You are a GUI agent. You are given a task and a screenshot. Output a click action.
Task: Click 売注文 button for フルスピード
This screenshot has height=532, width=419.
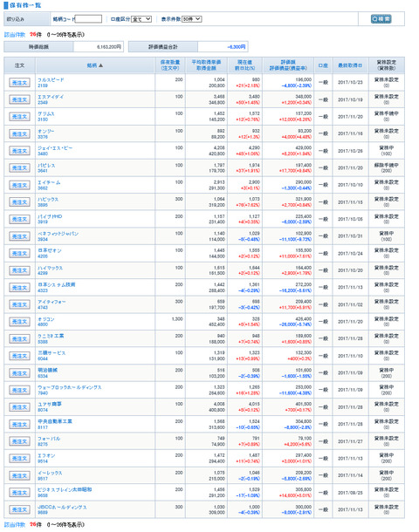[x=19, y=83]
